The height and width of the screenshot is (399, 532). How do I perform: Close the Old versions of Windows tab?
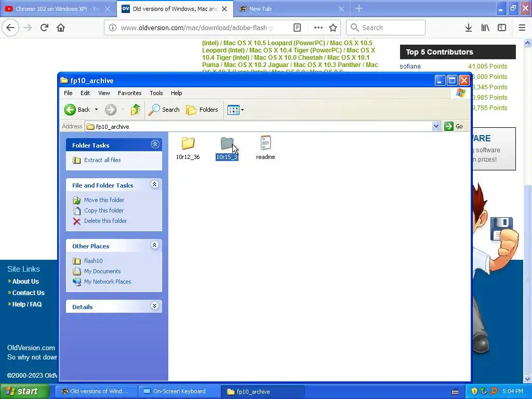click(224, 9)
